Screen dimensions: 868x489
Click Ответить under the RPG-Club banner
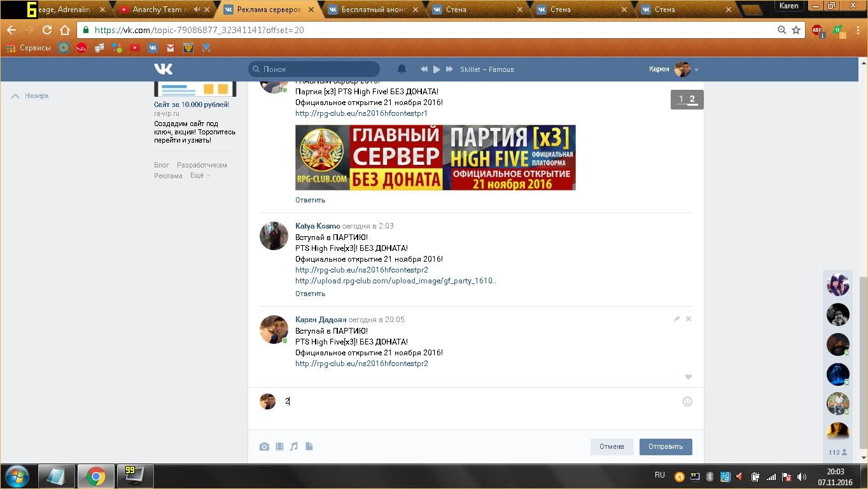point(310,200)
